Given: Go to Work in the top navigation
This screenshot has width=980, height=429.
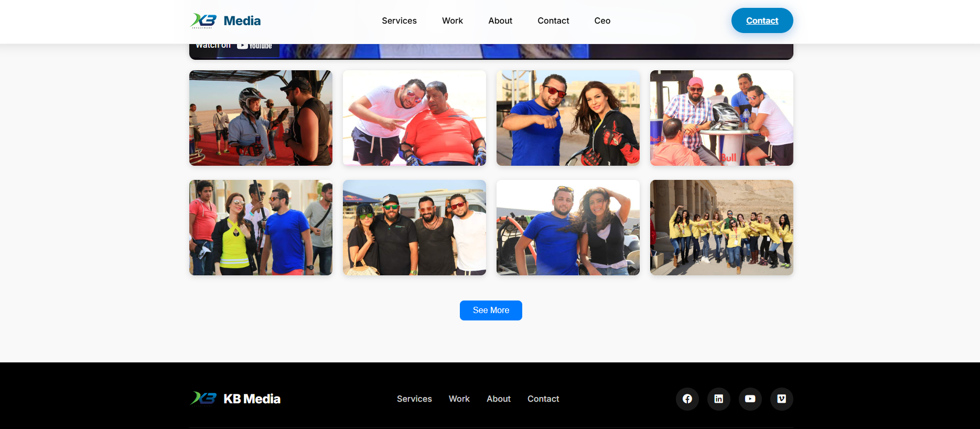Looking at the screenshot, I should point(452,21).
